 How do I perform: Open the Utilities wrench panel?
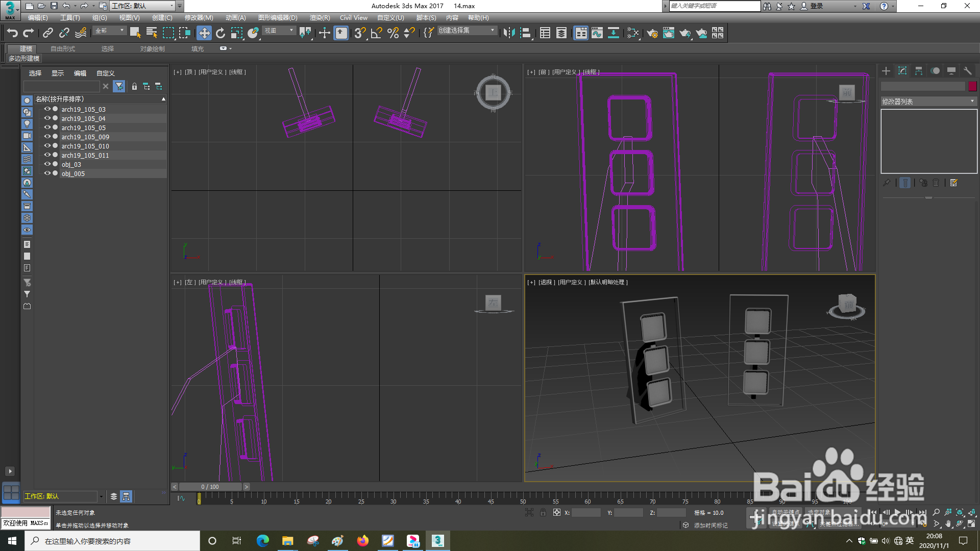(967, 71)
